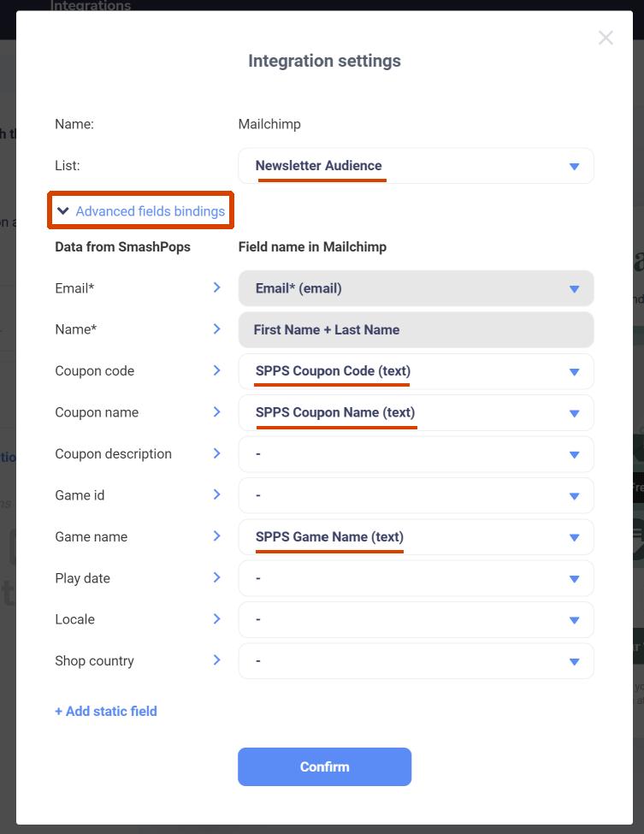Click the arrow icon beside Locale
Image resolution: width=644 pixels, height=834 pixels.
pyautogui.click(x=216, y=619)
